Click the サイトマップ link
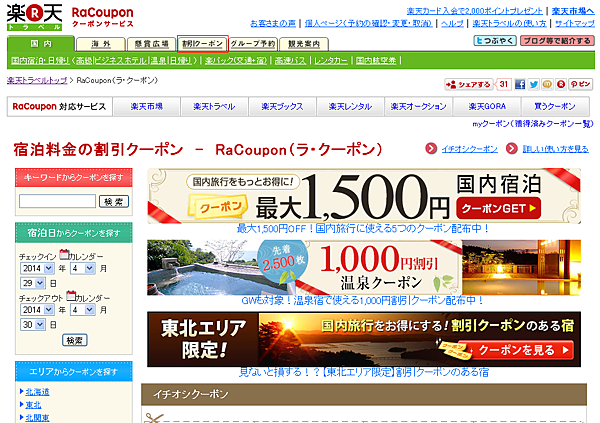This screenshot has width=600, height=423. 575,24
